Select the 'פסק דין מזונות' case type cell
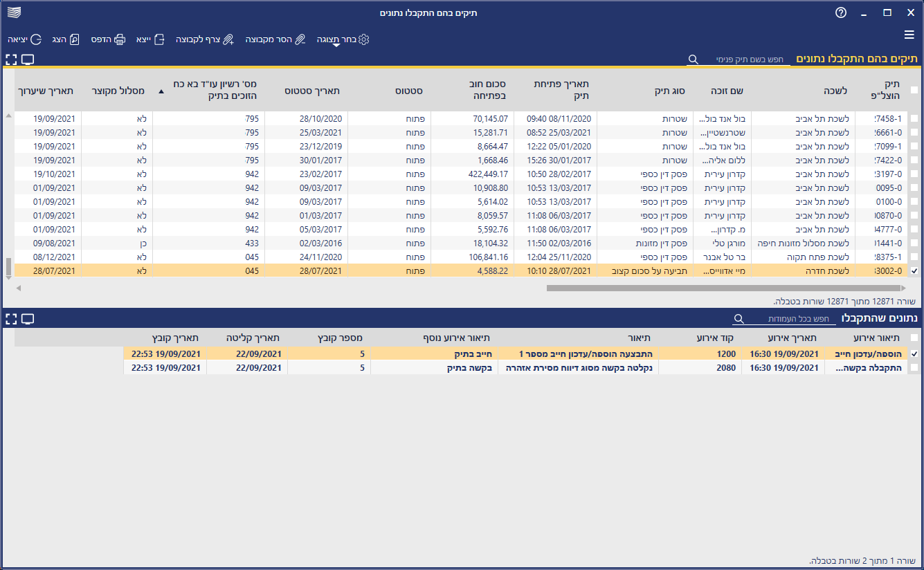The height and width of the screenshot is (570, 924). 646,243
